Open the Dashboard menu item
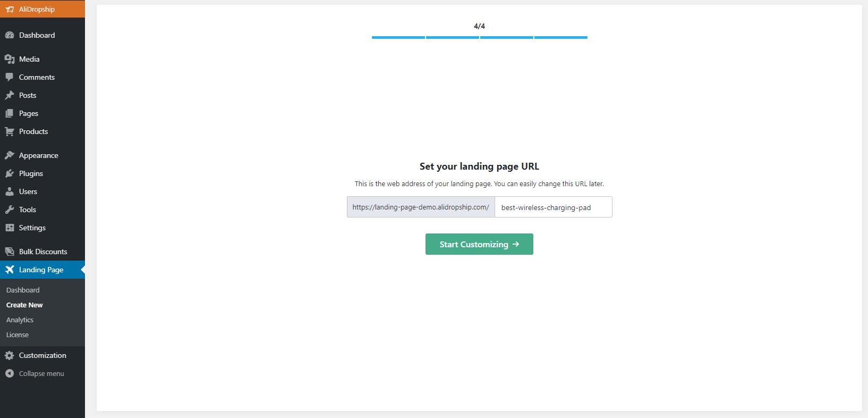This screenshot has height=418, width=868. point(37,35)
